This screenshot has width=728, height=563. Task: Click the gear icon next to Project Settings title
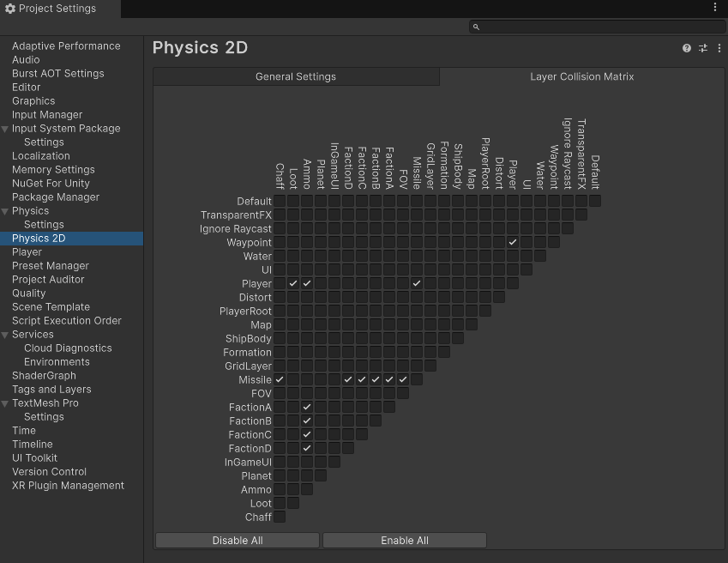point(9,8)
